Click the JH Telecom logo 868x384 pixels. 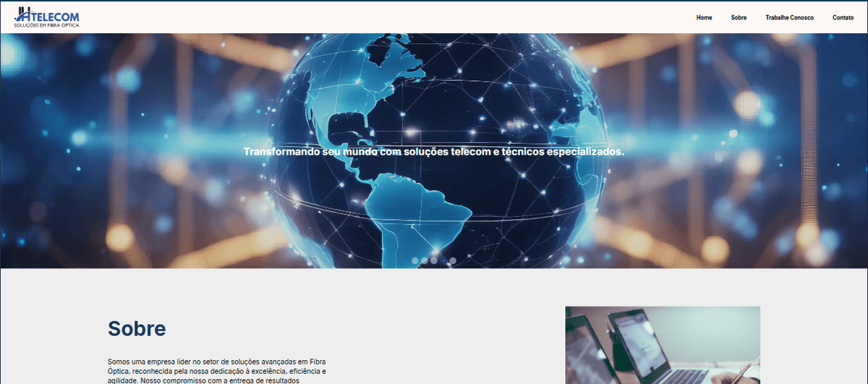click(x=46, y=17)
